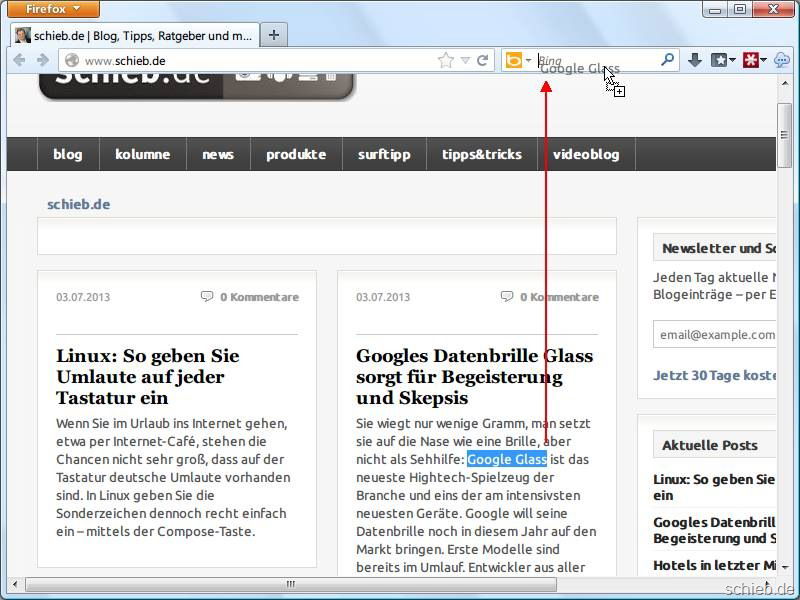
Task: Open comments link on the Google Glass article
Action: tap(559, 297)
